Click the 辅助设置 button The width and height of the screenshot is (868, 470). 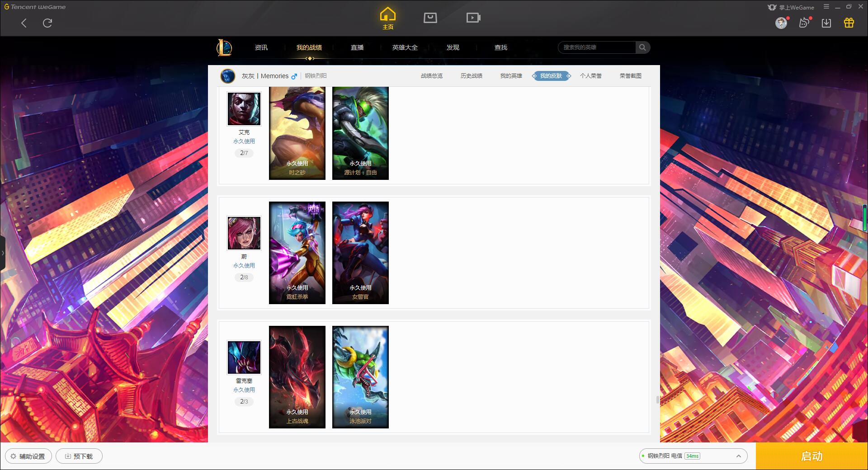click(x=28, y=456)
